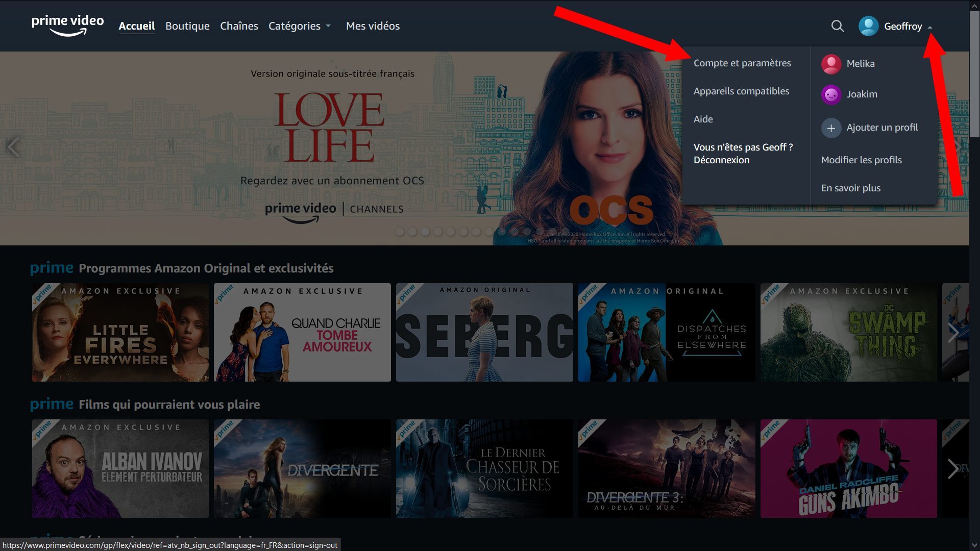Image resolution: width=980 pixels, height=551 pixels.
Task: Open Compte et paramètres
Action: pos(742,63)
